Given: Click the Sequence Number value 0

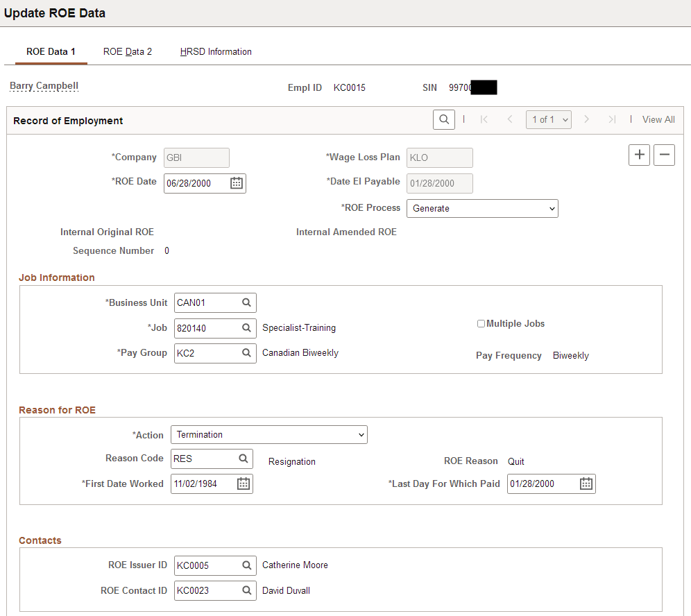Looking at the screenshot, I should [167, 250].
